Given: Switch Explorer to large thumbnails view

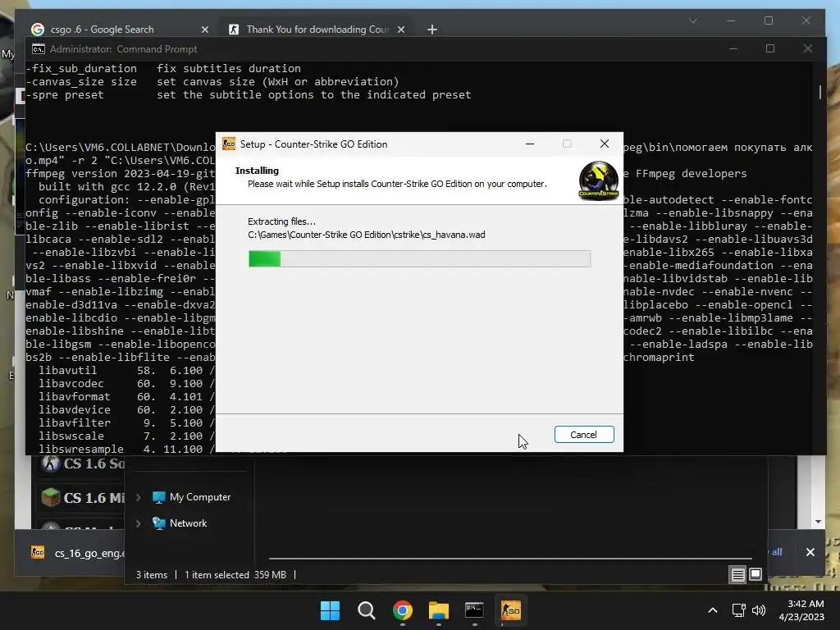Looking at the screenshot, I should click(756, 575).
